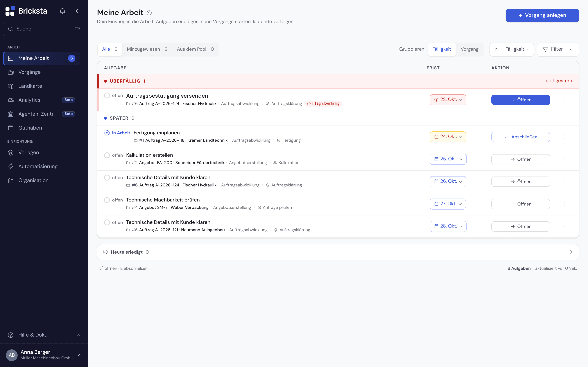Click Abschließen for Fertigung einplanen

pyautogui.click(x=520, y=137)
